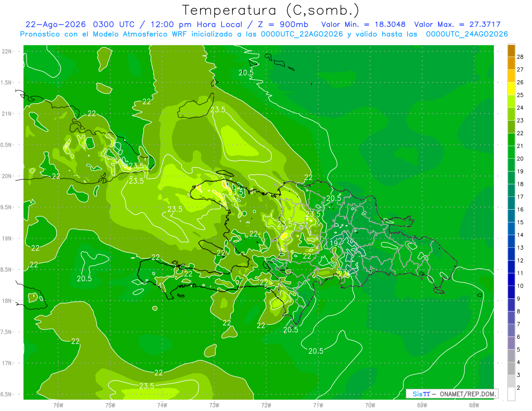Click the '20N' latitude axis label
The image size is (532, 411).
pos(7,176)
